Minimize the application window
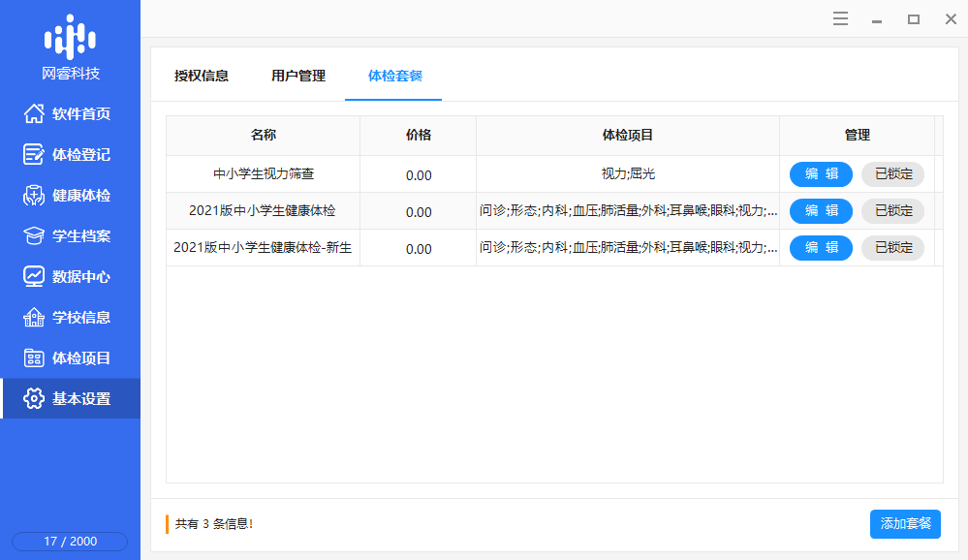This screenshot has height=560, width=968. point(877,20)
